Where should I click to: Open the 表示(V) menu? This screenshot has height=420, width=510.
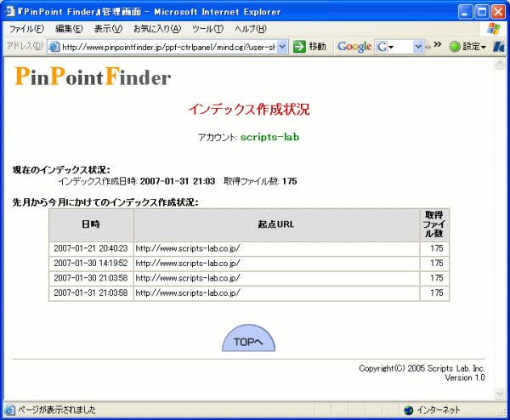(108, 29)
